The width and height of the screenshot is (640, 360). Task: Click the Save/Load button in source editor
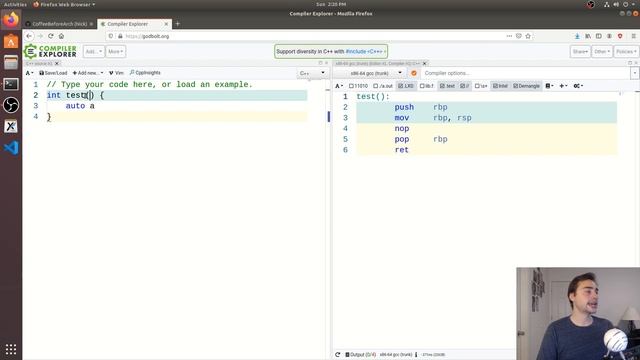tap(53, 73)
